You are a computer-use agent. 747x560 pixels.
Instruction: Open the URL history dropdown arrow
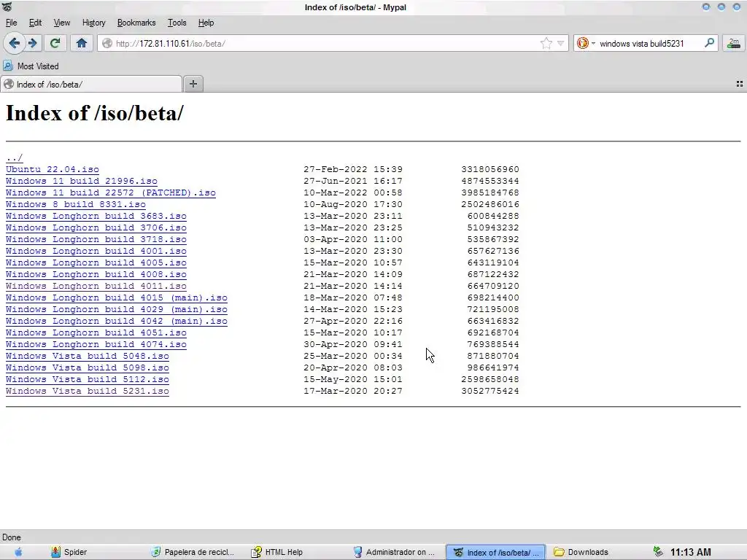(x=561, y=43)
